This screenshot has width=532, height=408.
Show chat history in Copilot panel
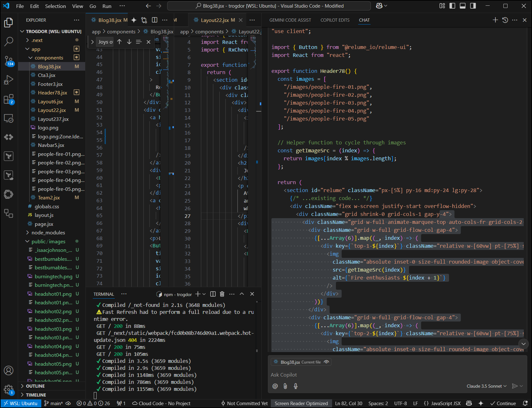pos(505,20)
